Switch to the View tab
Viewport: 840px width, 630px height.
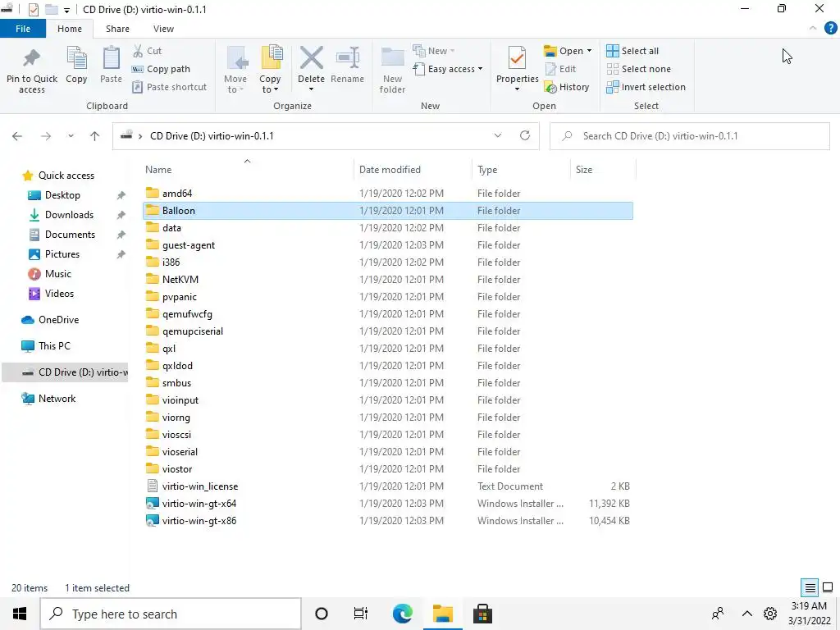163,29
